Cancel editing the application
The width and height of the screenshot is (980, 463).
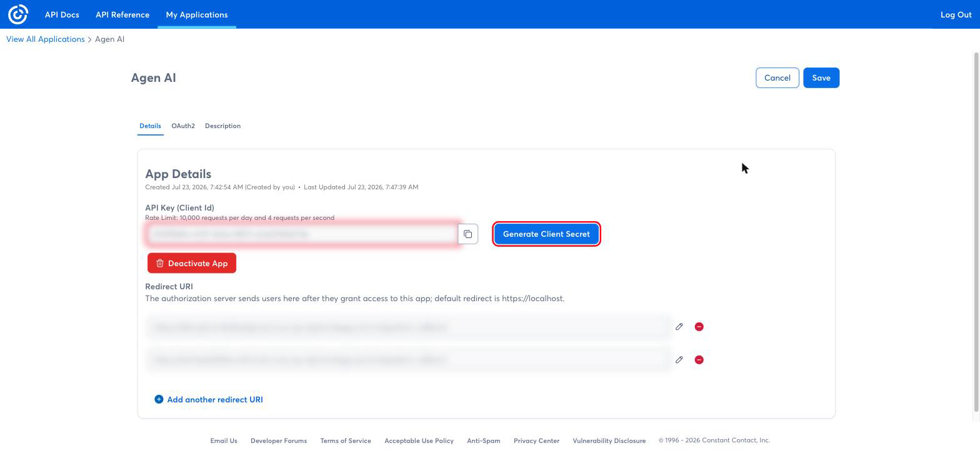coord(777,78)
